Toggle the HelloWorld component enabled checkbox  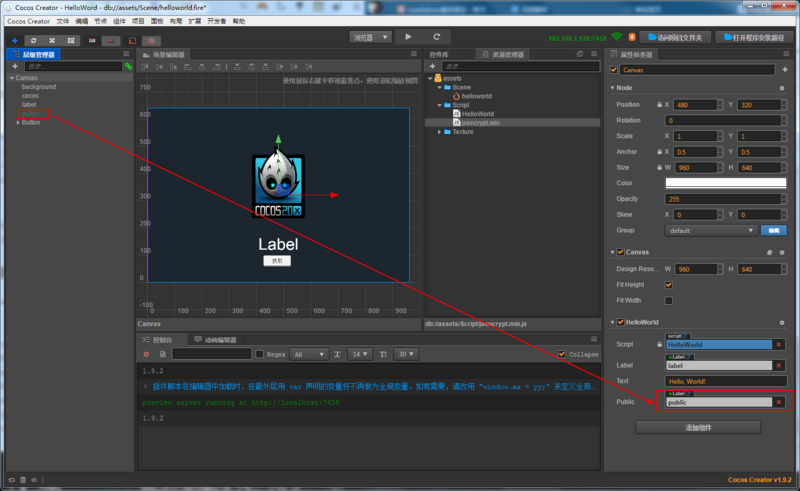[620, 322]
